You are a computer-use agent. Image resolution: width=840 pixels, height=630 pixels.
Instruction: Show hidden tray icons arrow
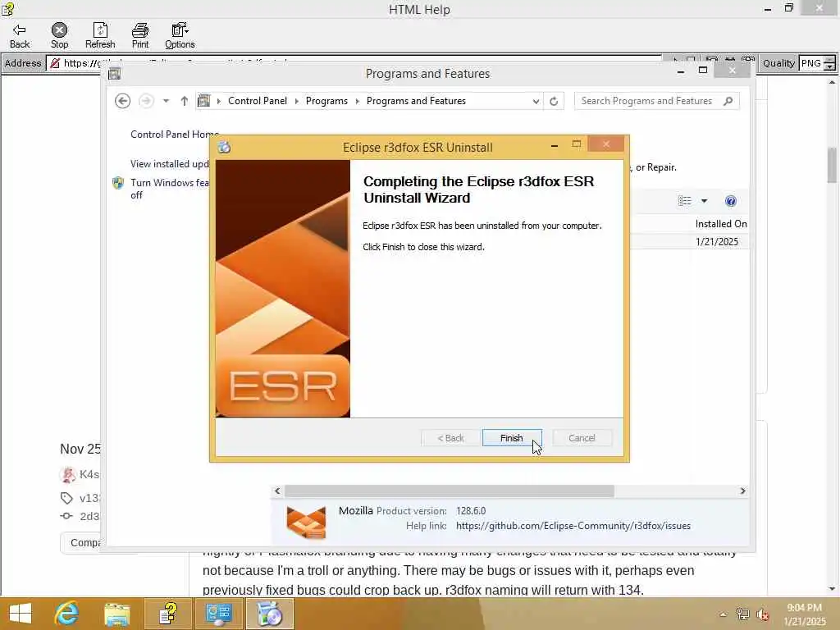pyautogui.click(x=724, y=614)
